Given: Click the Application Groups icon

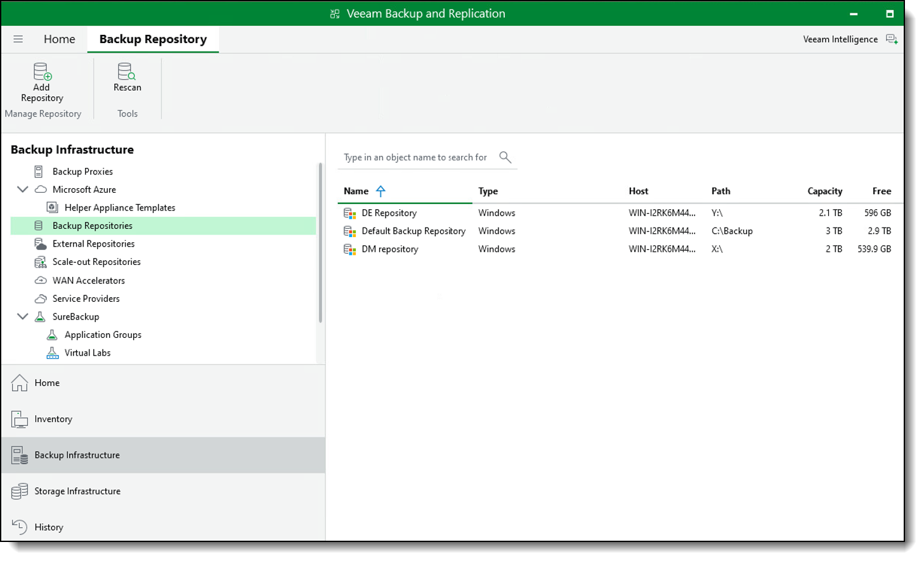Looking at the screenshot, I should click(x=53, y=335).
